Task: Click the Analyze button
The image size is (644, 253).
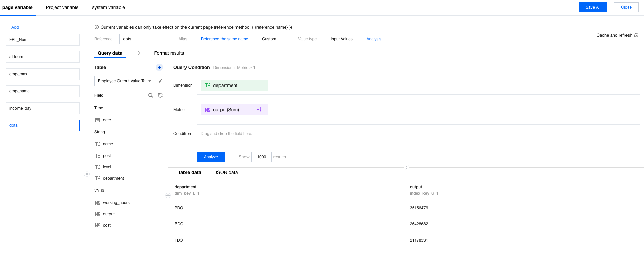Action: tap(211, 157)
